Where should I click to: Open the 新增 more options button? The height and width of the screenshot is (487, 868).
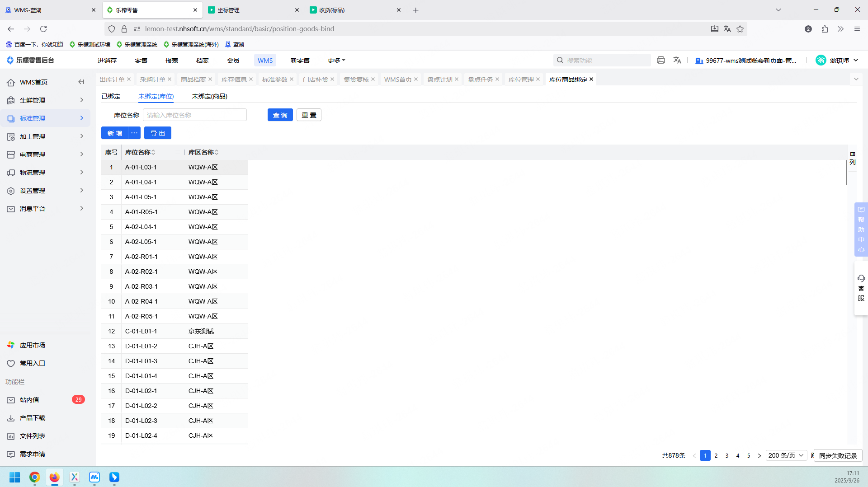[134, 133]
